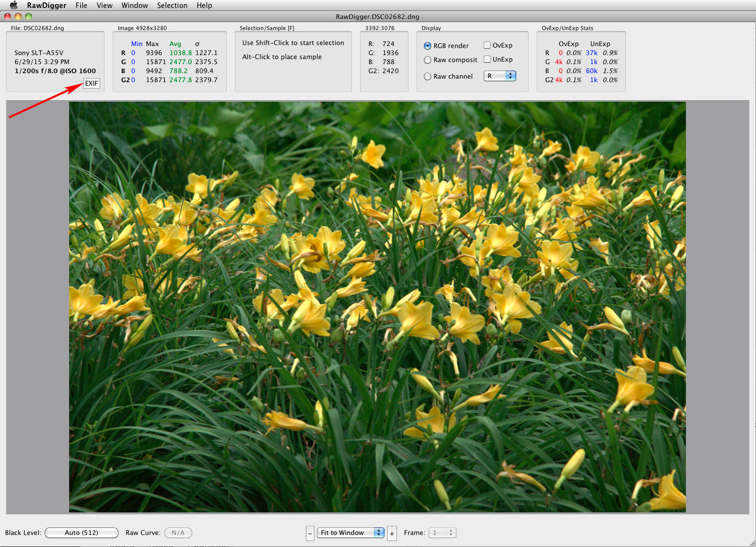This screenshot has width=756, height=547.
Task: Open the Help menu
Action: click(204, 6)
